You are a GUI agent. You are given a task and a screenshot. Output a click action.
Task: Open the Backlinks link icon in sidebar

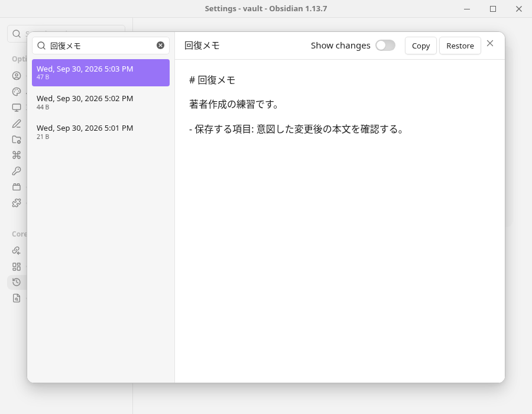point(17,250)
